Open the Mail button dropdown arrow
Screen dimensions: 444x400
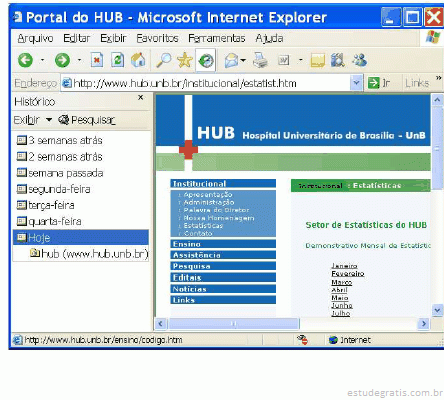243,60
